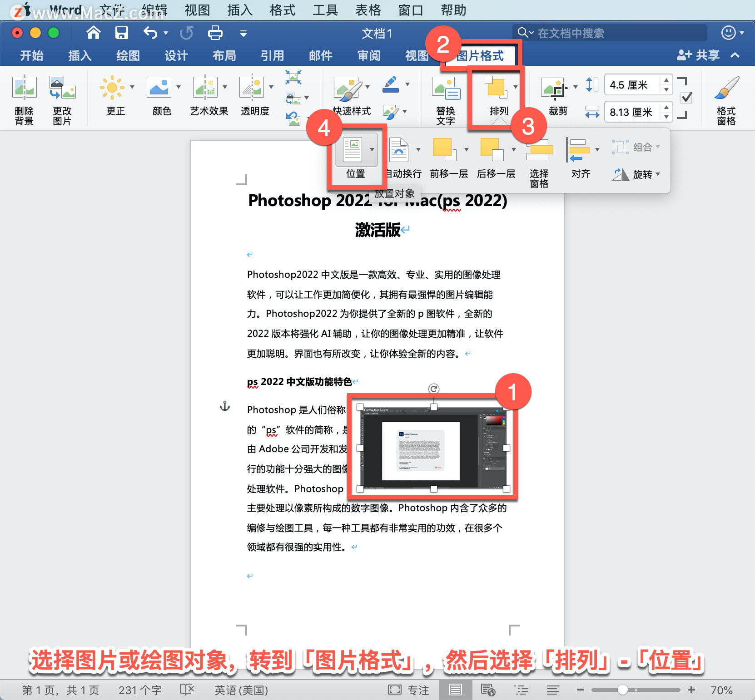Collapse the ribbon with the chevron
Image resolution: width=755 pixels, height=700 pixels.
point(735,55)
